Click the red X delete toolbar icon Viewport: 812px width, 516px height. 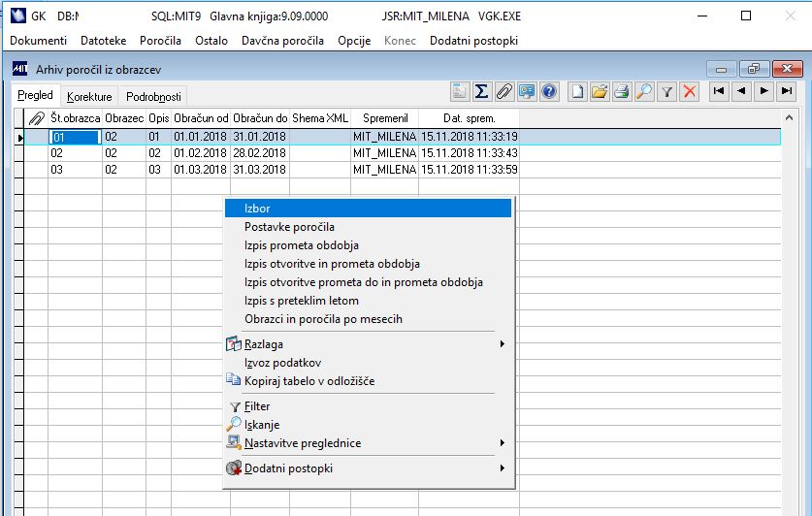(x=689, y=91)
